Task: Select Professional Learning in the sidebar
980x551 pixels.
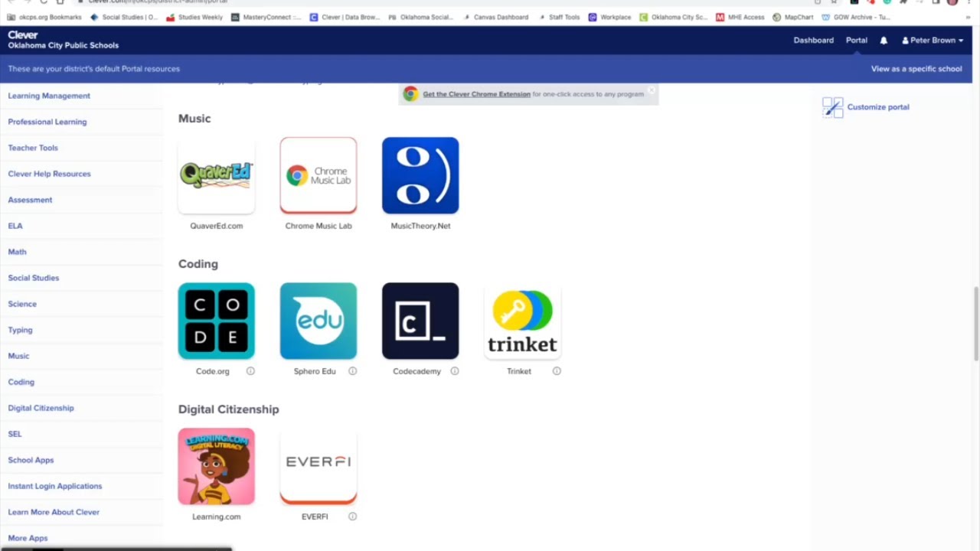Action: [47, 122]
